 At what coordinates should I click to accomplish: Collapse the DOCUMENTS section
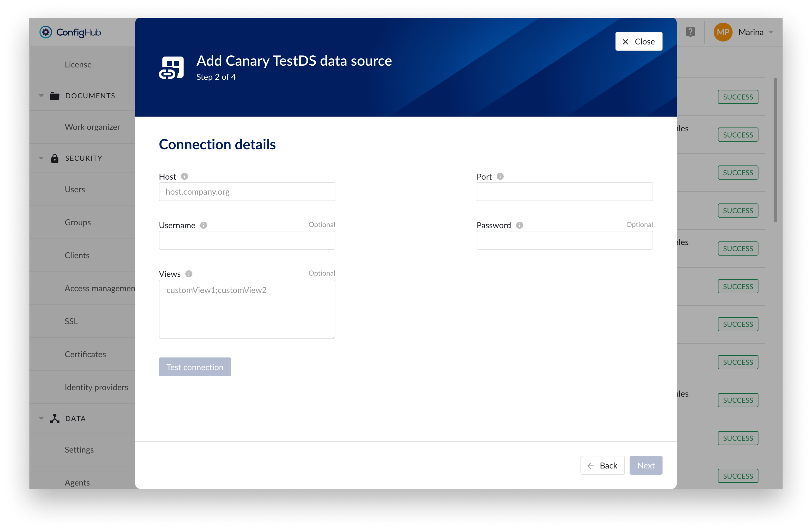click(x=41, y=96)
